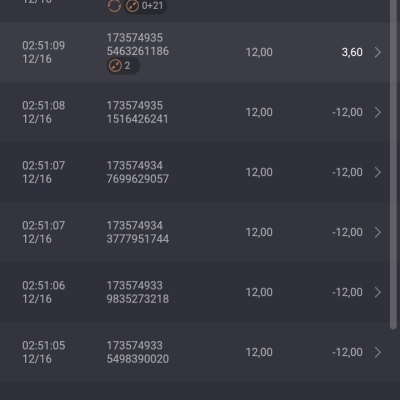Click the 02:51:09 timestamp entry

point(44,52)
